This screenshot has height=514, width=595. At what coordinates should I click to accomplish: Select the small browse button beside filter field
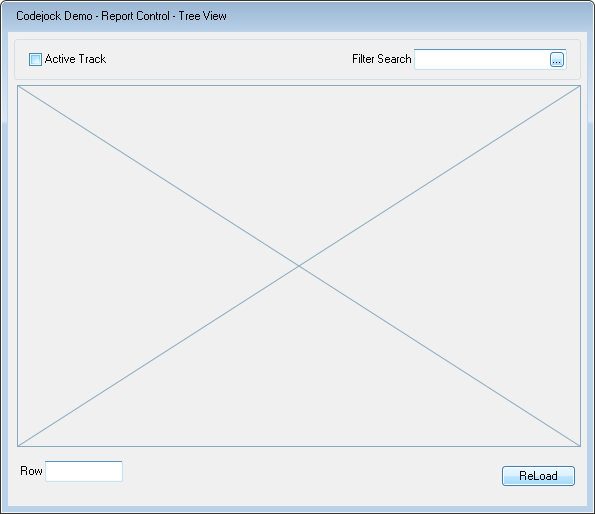[557, 60]
